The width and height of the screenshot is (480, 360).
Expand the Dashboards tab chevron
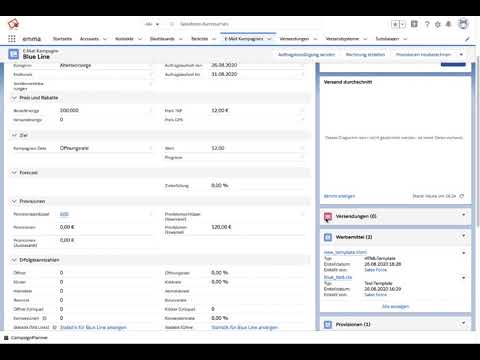(x=181, y=39)
